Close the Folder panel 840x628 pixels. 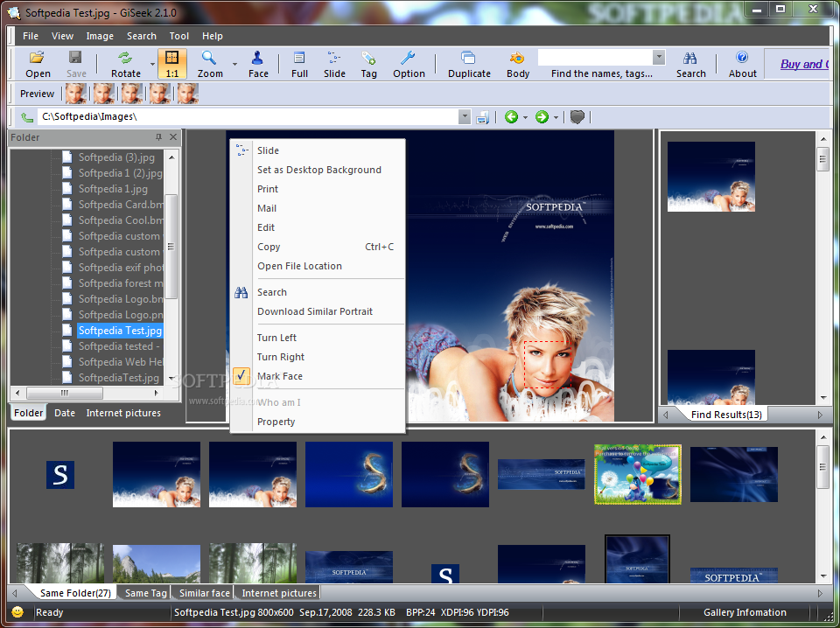173,137
